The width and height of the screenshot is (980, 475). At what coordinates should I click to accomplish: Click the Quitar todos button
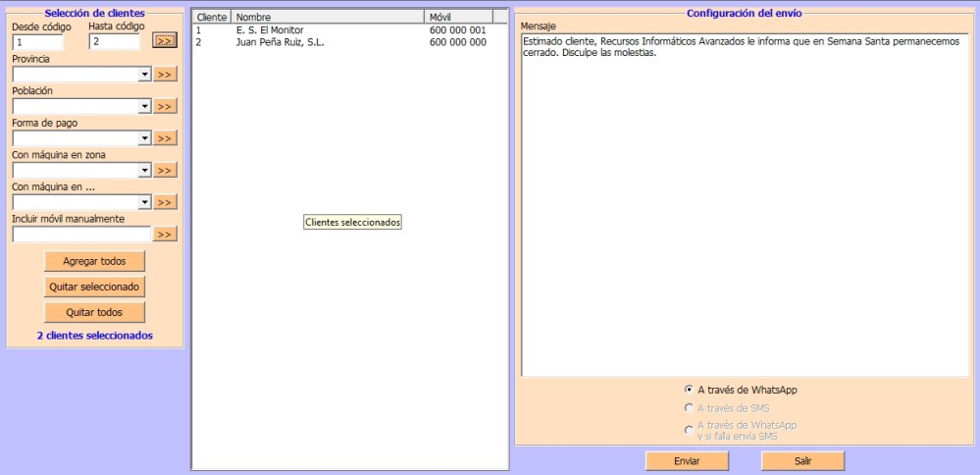[94, 312]
